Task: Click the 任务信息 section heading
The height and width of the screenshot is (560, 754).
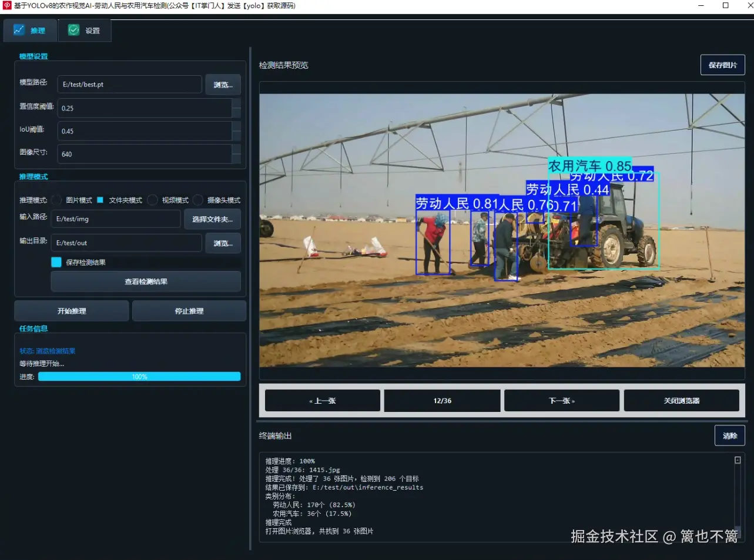Action: click(x=33, y=328)
